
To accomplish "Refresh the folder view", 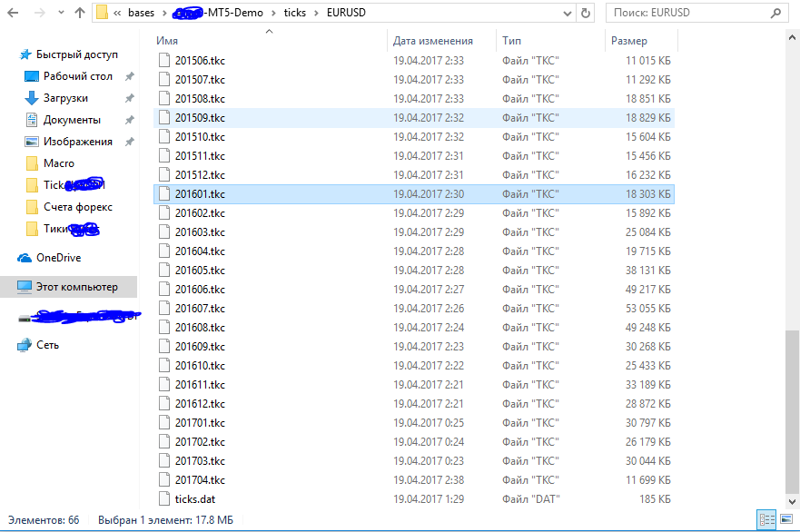I will coord(586,13).
